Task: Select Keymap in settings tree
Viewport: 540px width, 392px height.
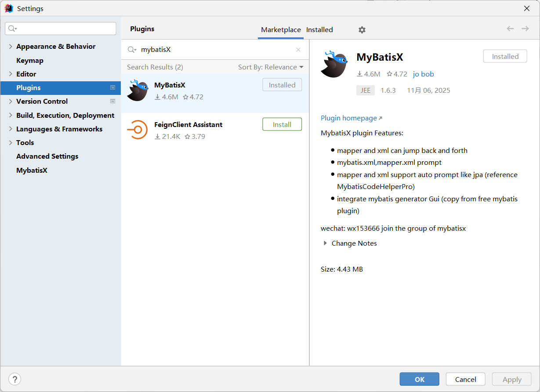Action: pyautogui.click(x=30, y=61)
